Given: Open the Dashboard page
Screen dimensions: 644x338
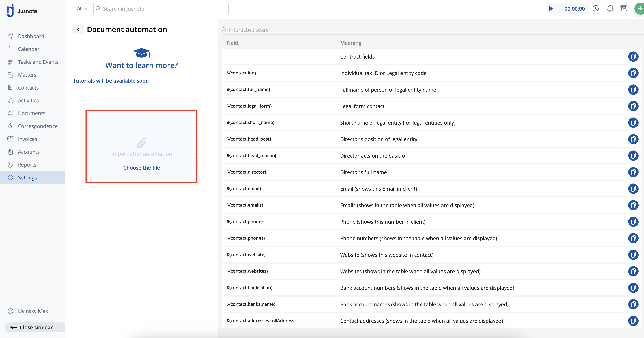Looking at the screenshot, I should [x=31, y=36].
